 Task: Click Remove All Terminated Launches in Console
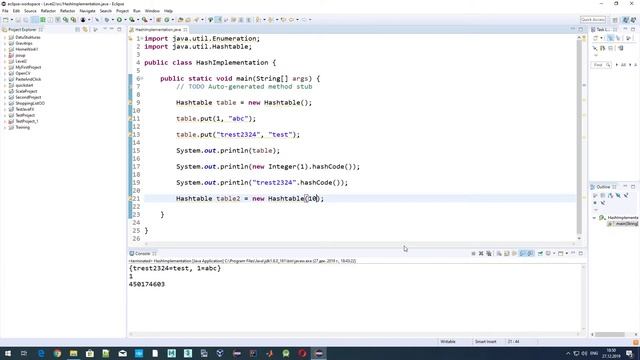click(x=489, y=253)
